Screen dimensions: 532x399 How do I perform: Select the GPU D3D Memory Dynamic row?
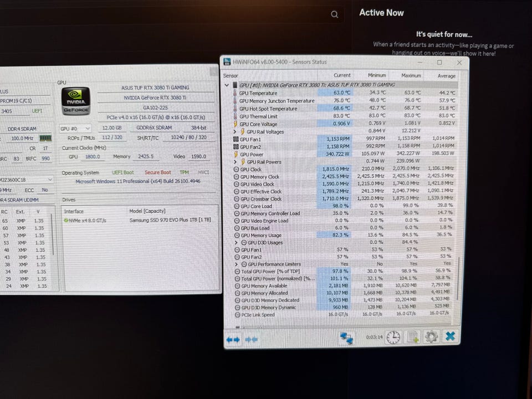coord(344,307)
